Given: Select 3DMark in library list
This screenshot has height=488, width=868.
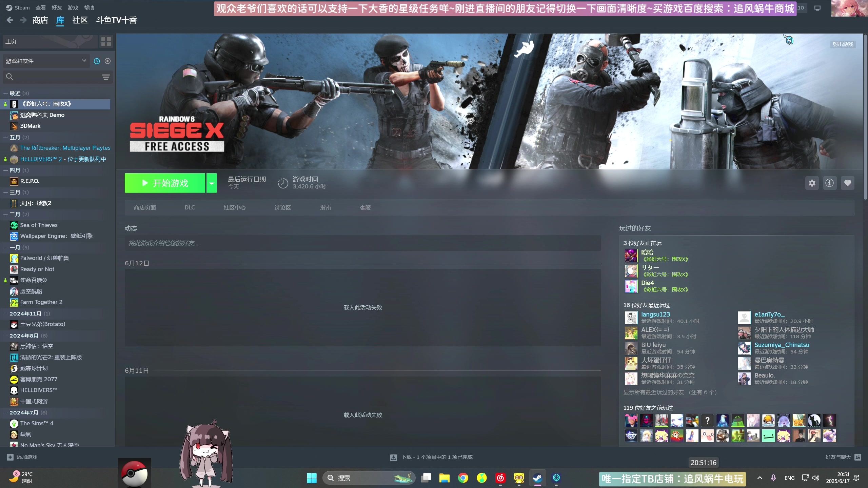Looking at the screenshot, I should [56, 126].
